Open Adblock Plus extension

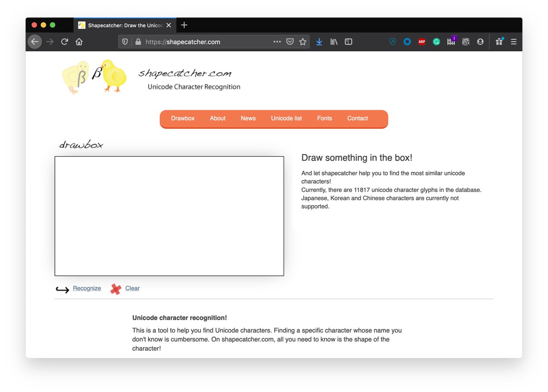click(422, 42)
